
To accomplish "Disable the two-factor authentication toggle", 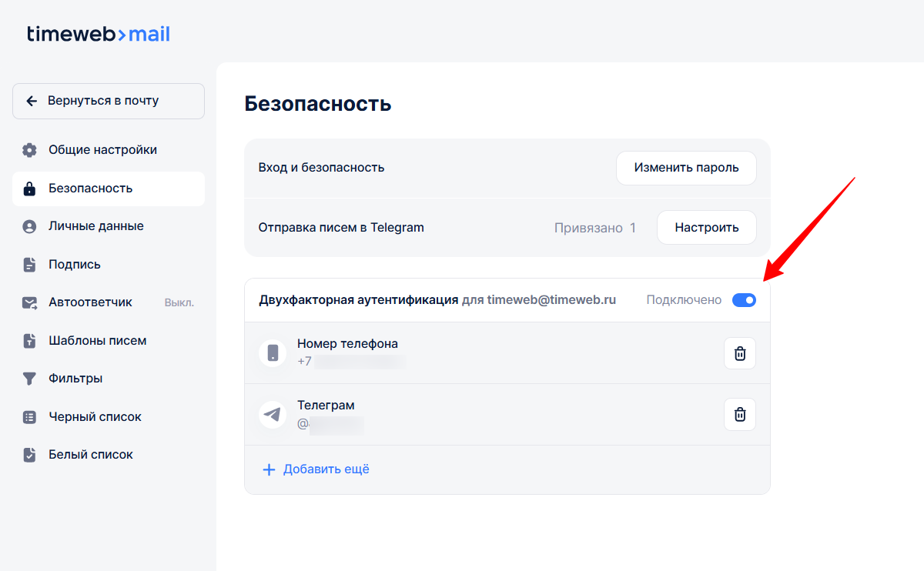I will point(744,300).
